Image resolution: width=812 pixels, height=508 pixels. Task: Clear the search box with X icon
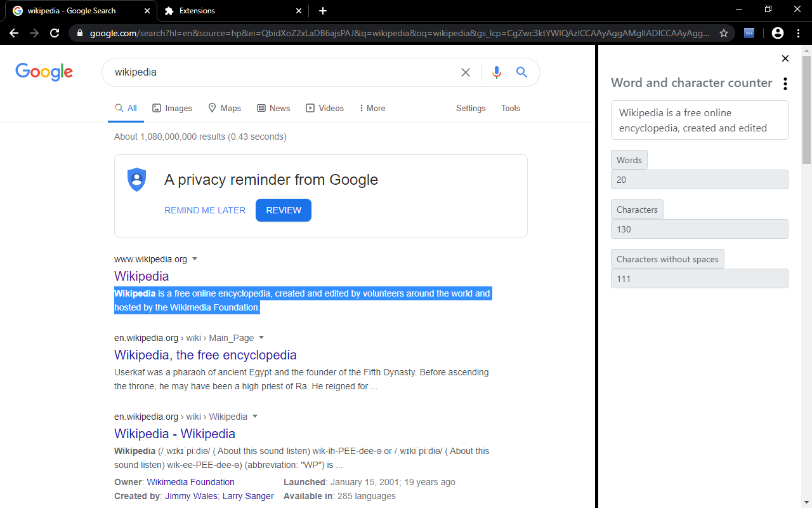(x=466, y=72)
